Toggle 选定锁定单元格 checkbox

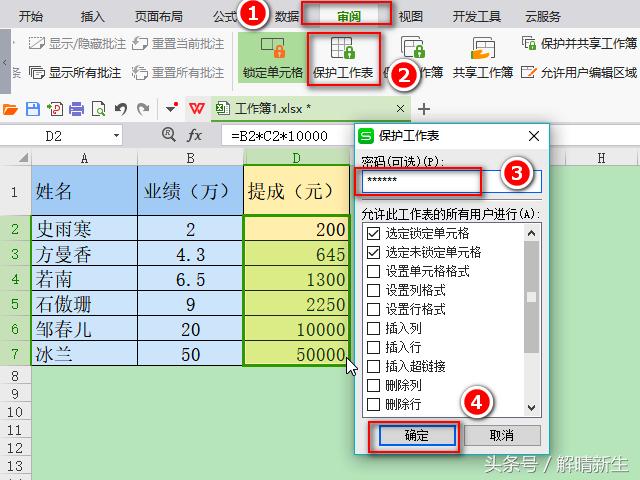click(x=373, y=233)
